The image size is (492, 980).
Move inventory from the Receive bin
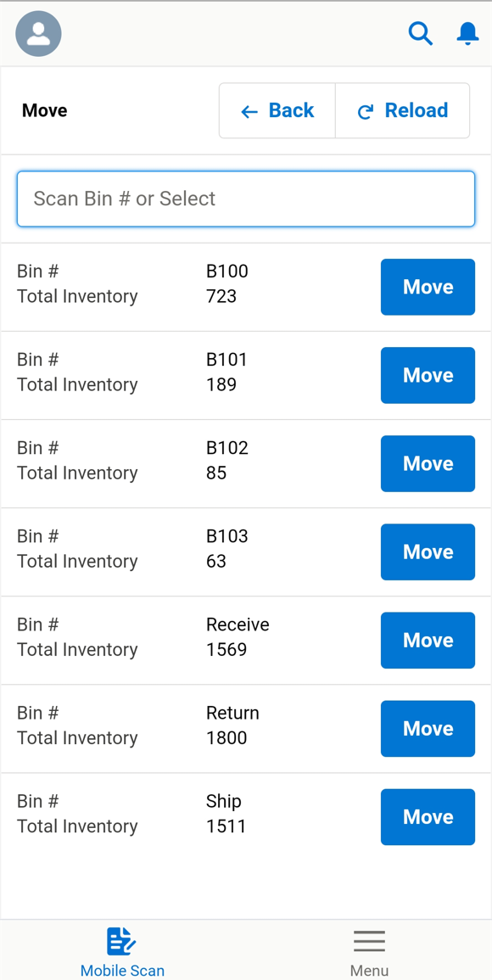point(428,640)
